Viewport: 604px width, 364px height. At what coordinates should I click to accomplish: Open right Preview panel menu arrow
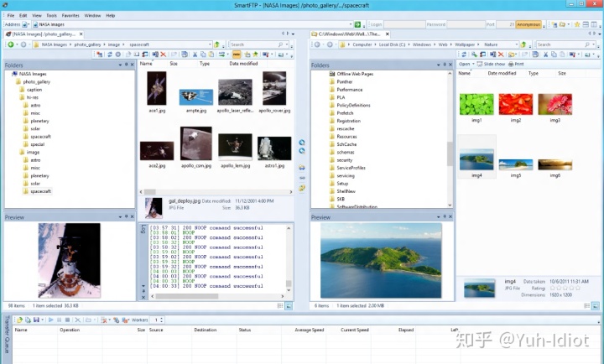(x=439, y=217)
